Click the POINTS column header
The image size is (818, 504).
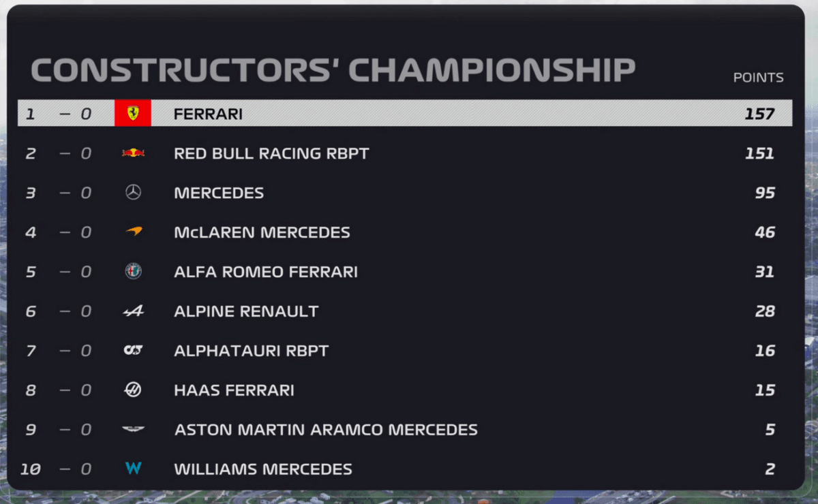(x=758, y=78)
